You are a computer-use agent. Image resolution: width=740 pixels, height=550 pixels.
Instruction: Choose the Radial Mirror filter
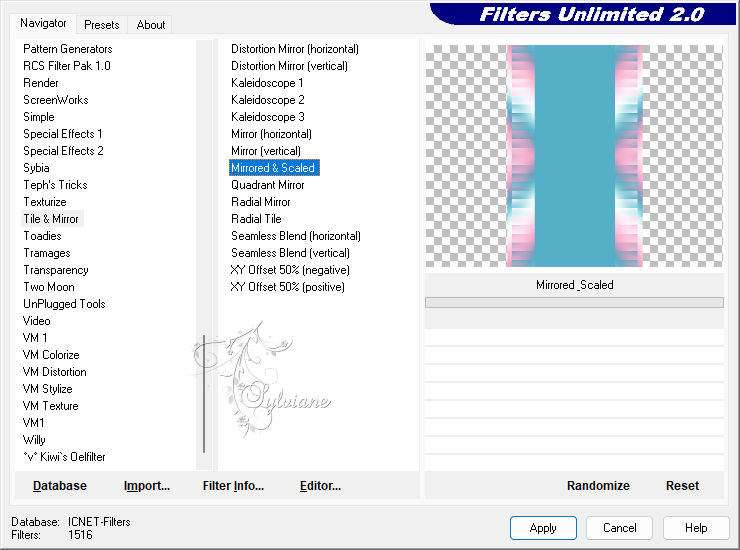point(261,202)
